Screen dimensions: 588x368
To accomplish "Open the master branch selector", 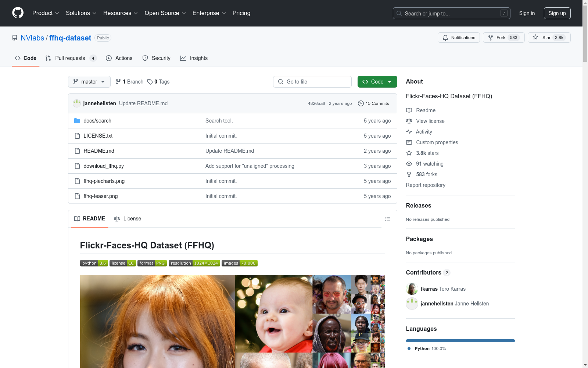I will pos(89,82).
